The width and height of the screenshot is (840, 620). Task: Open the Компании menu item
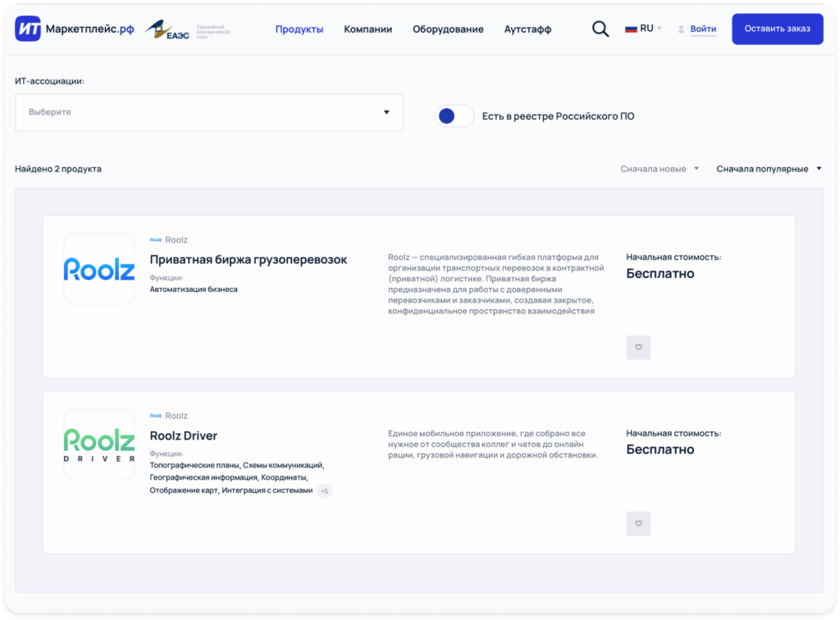[x=367, y=30]
